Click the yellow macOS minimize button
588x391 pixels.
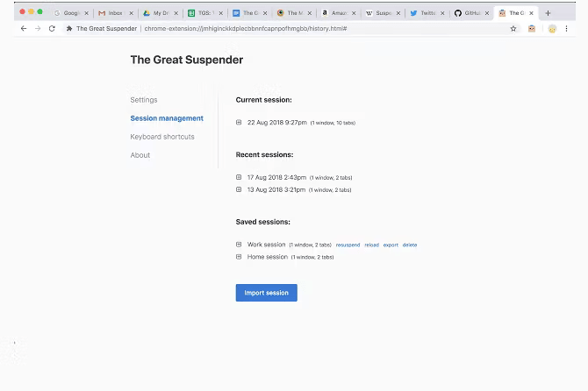pyautogui.click(x=31, y=11)
